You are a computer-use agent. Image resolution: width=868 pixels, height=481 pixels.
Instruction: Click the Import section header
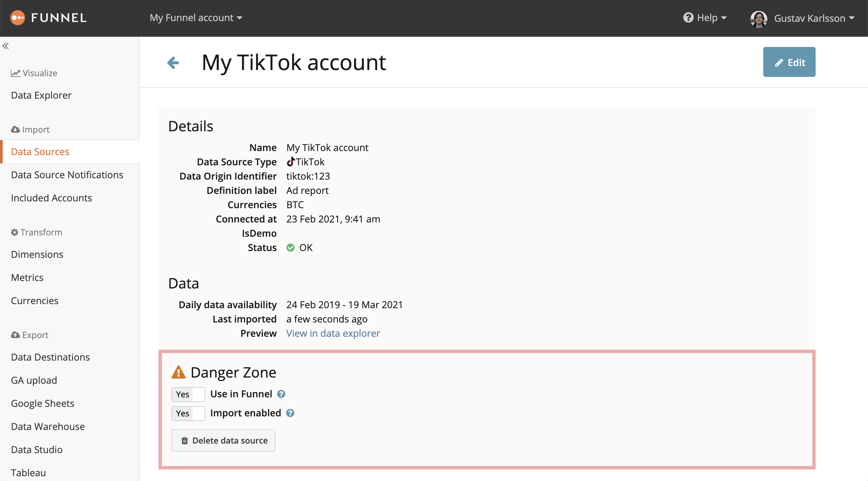(x=30, y=130)
